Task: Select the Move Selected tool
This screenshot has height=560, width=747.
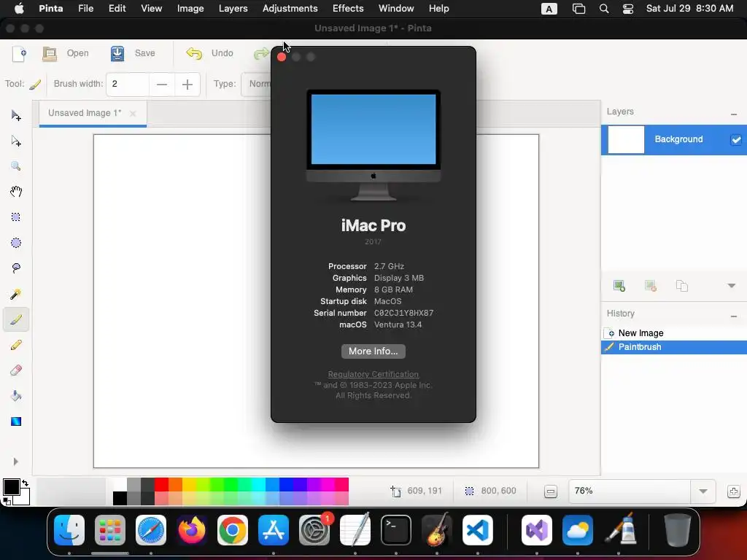Action: 16,115
